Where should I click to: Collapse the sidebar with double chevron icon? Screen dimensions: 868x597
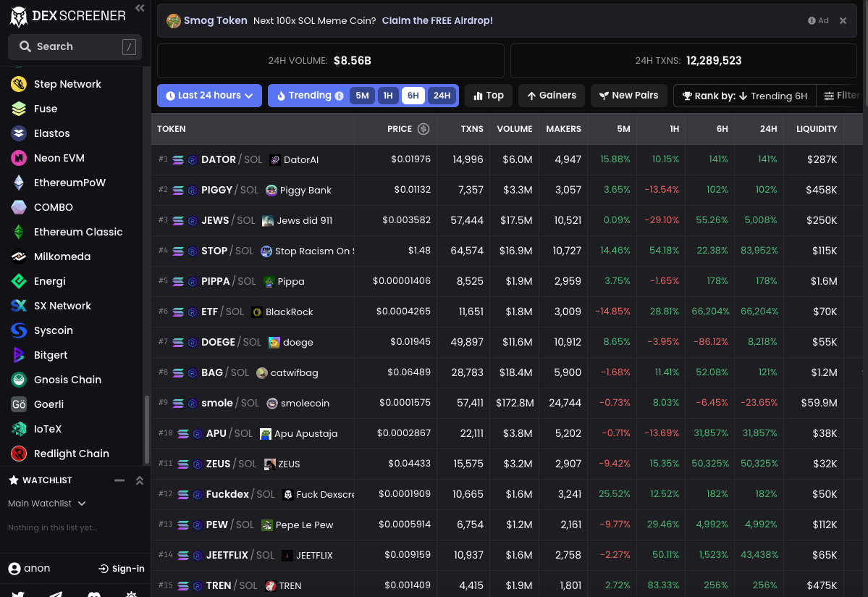[x=140, y=8]
